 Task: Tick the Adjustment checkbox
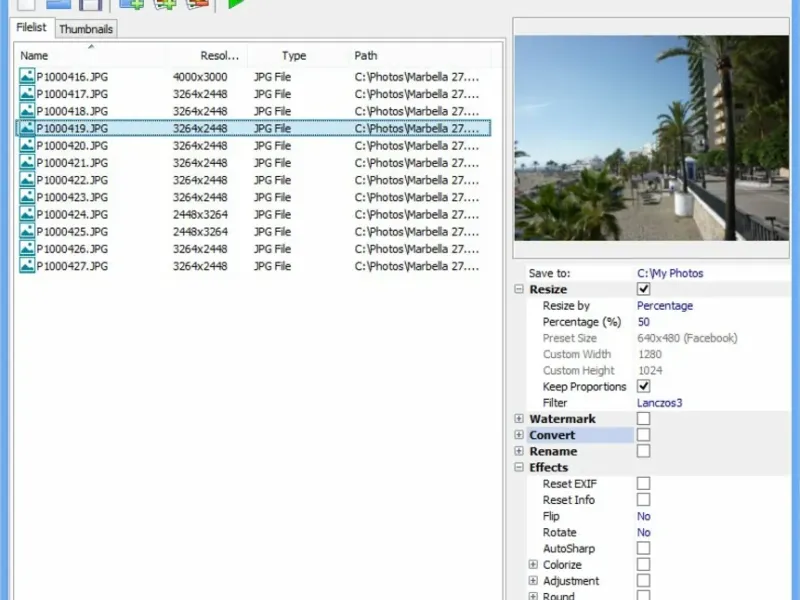click(x=643, y=581)
